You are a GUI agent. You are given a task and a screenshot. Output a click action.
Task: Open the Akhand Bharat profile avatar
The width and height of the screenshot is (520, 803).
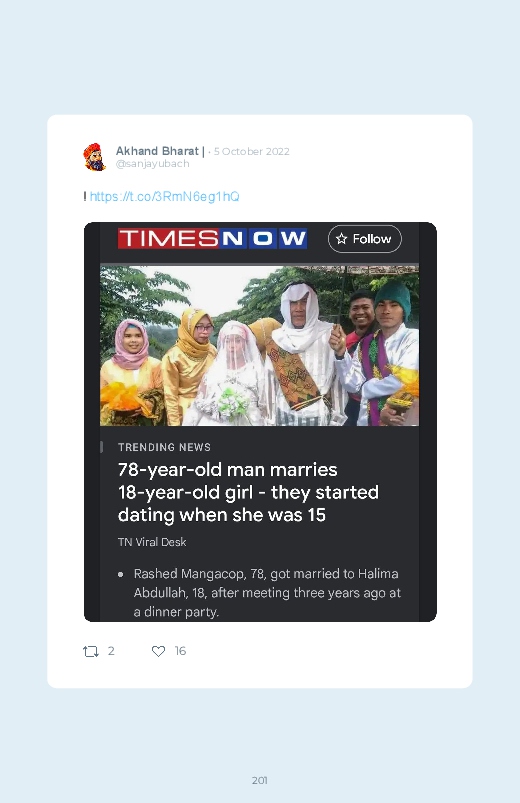(x=95, y=157)
